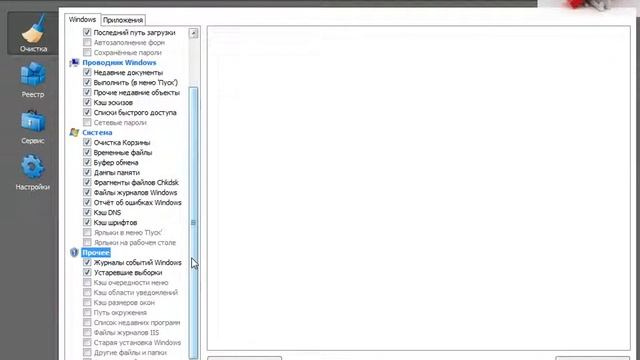Viewport: 640px width, 360px height.
Task: Uncheck Списки быстрого доступа
Action: pyautogui.click(x=87, y=112)
